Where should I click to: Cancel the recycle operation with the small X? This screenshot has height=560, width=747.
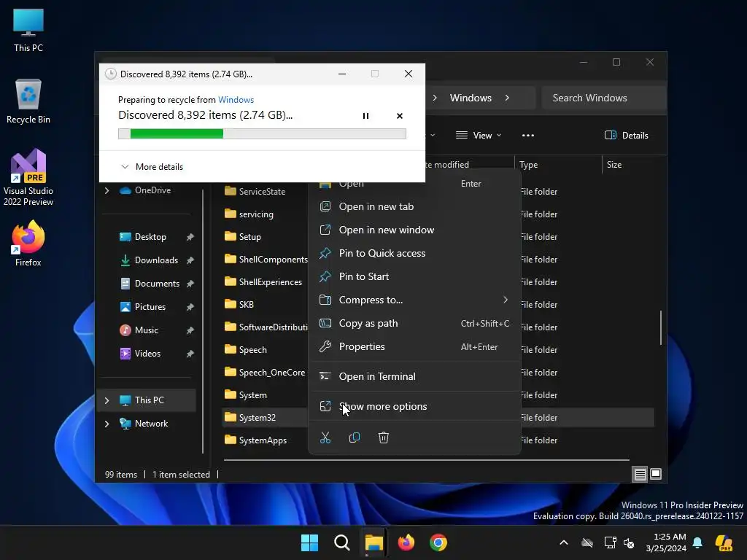click(400, 116)
